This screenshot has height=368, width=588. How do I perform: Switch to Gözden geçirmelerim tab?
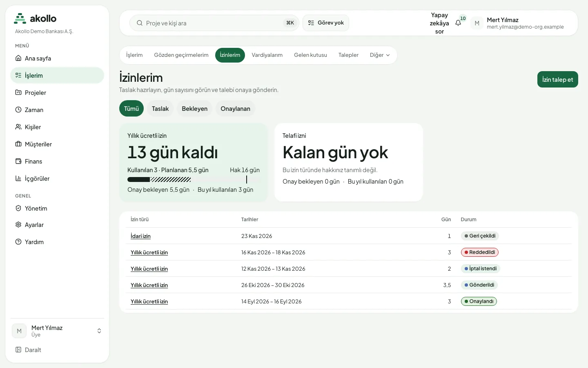pos(181,55)
